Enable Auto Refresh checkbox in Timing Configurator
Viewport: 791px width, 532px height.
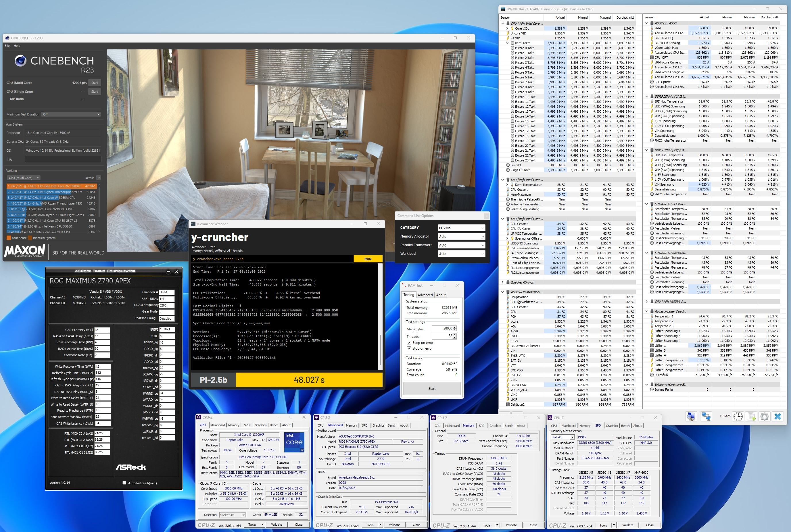click(124, 483)
